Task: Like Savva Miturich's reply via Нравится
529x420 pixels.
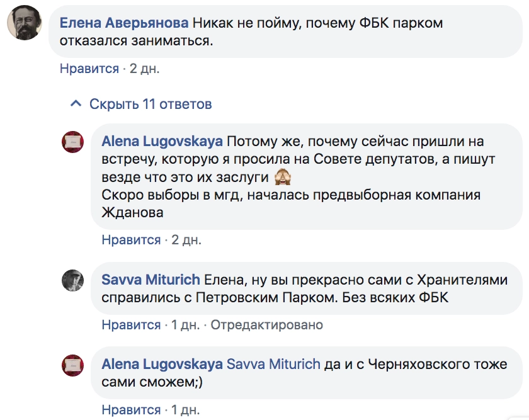Action: coord(131,325)
